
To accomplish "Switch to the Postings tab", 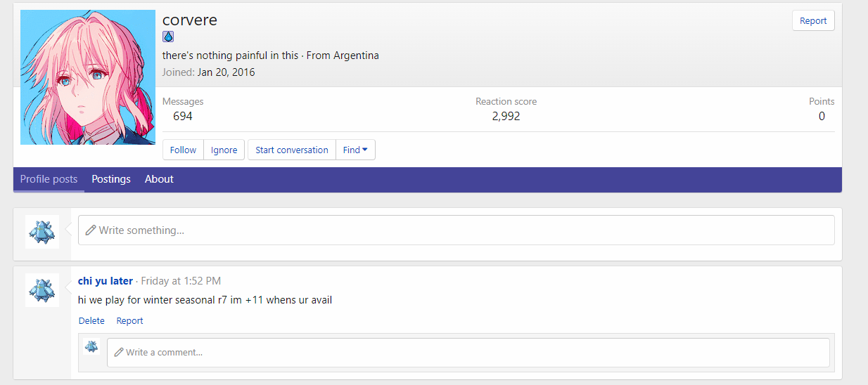I will point(111,179).
